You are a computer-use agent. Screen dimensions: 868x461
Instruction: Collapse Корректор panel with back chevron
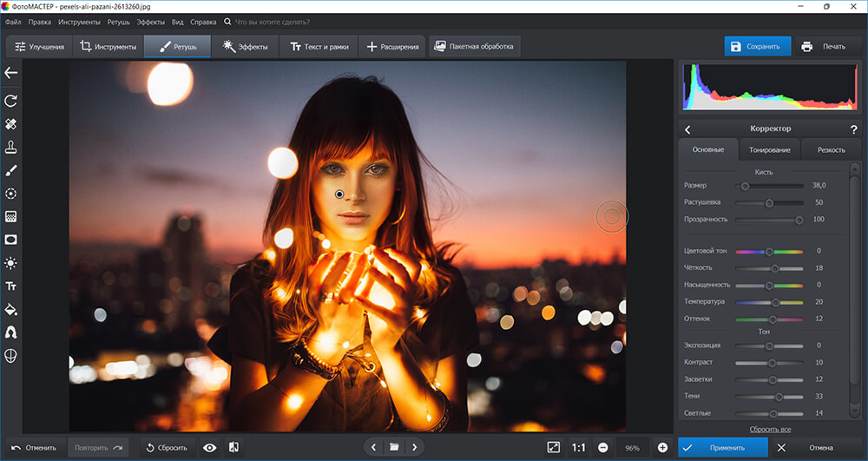[687, 129]
